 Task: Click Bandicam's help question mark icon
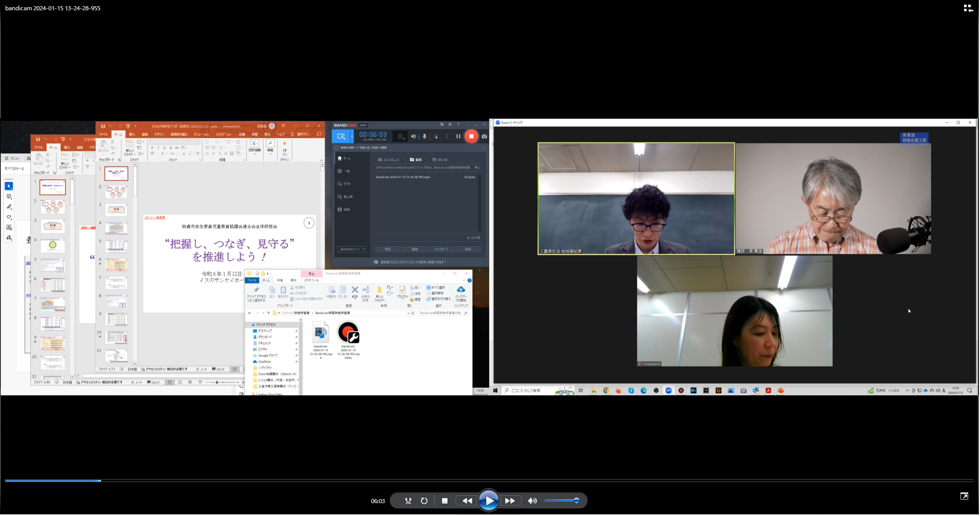[458, 125]
